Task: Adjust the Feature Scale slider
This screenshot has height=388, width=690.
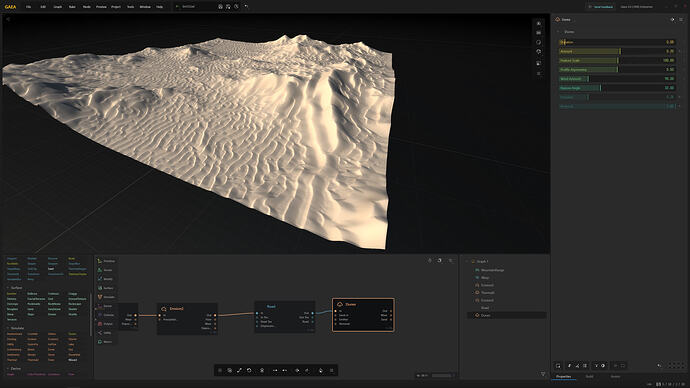Action: pos(617,60)
